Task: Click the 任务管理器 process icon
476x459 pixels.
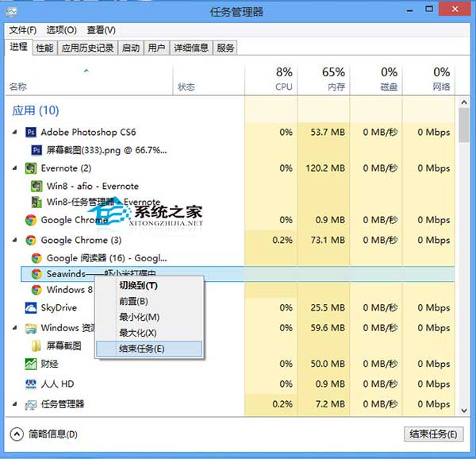Action: coord(31,404)
